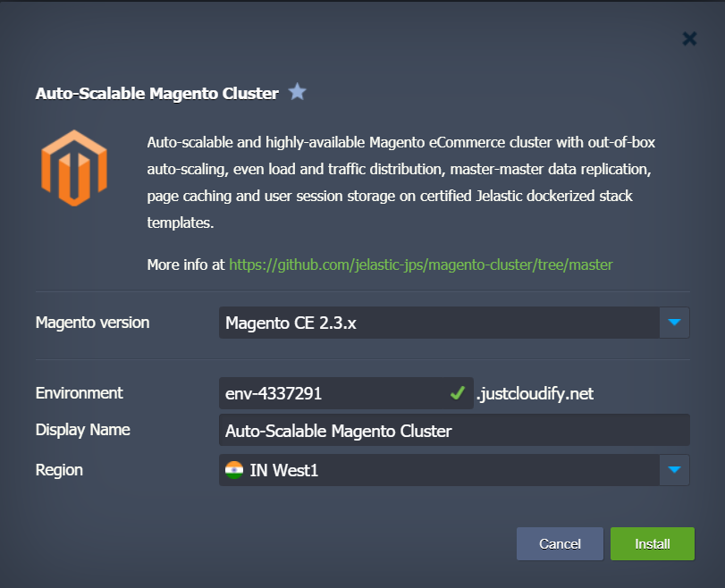
Task: Click the dialog title Auto-Scalable Magento Cluster
Action: click(x=157, y=93)
